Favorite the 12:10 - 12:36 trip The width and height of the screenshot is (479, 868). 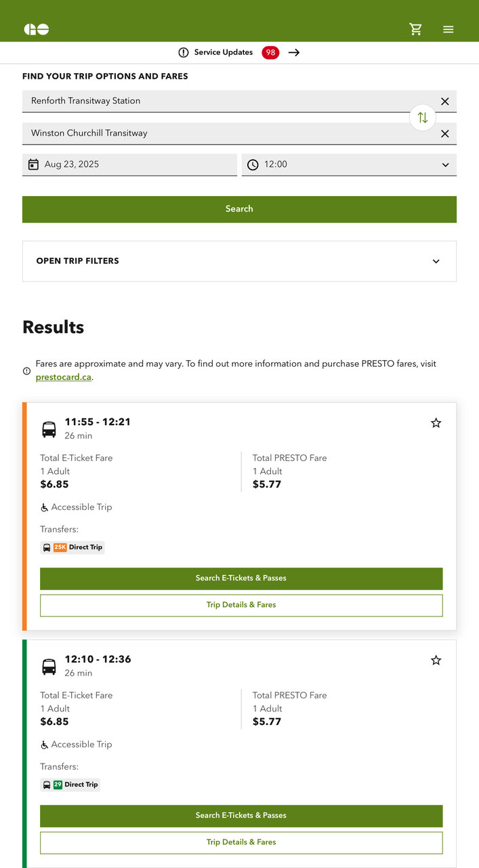(436, 660)
